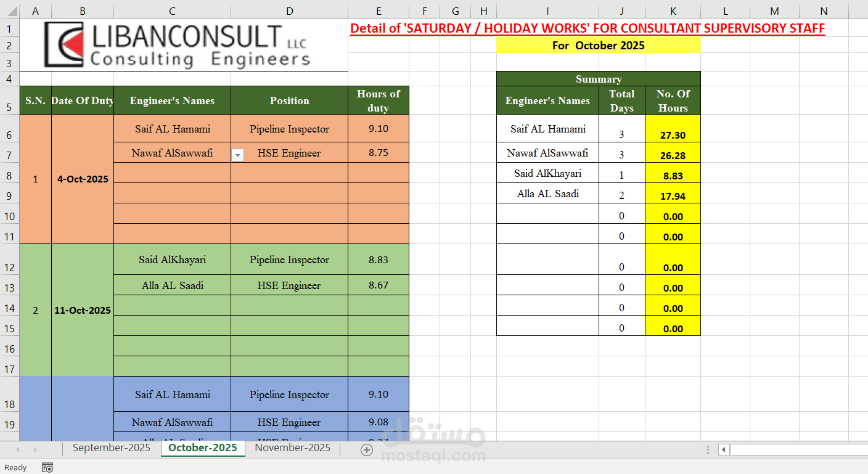Select column I header
This screenshot has width=868, height=474.
pos(547,10)
